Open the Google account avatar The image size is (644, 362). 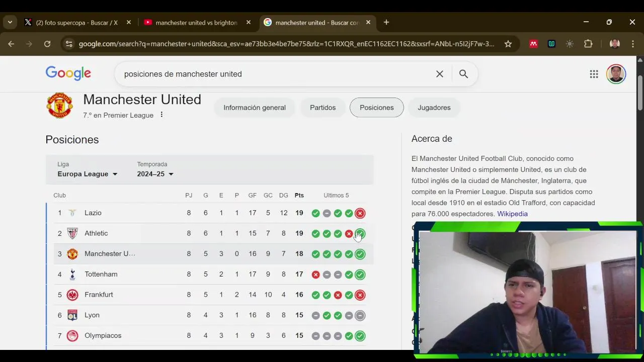616,74
